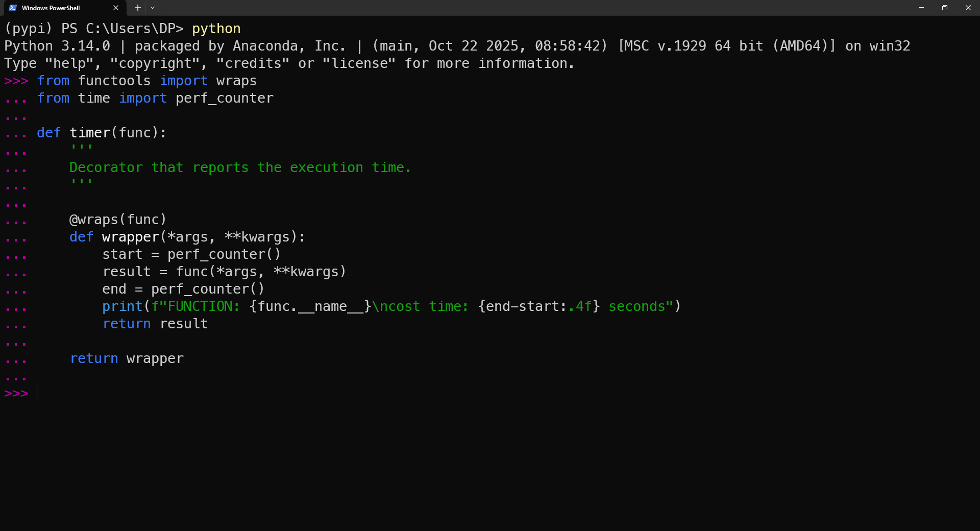Click the Decorator docstring text
The image size is (980, 531).
[x=240, y=167]
